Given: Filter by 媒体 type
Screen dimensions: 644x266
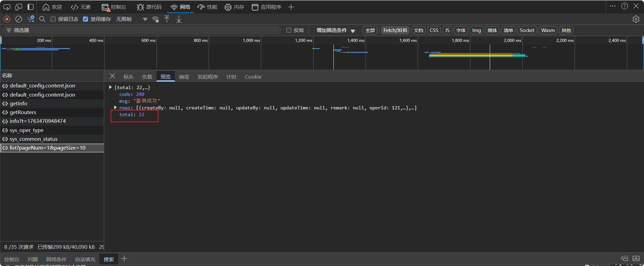Looking at the screenshot, I should [492, 30].
